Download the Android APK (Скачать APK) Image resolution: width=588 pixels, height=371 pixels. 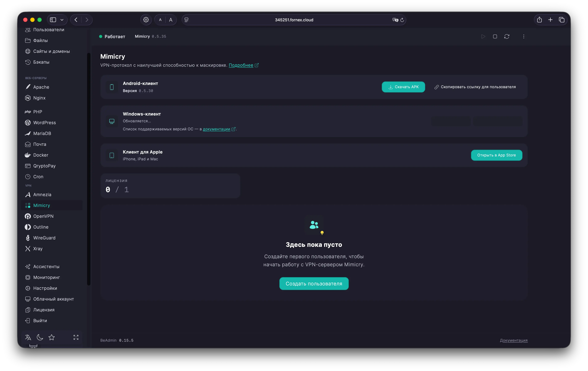pos(403,87)
